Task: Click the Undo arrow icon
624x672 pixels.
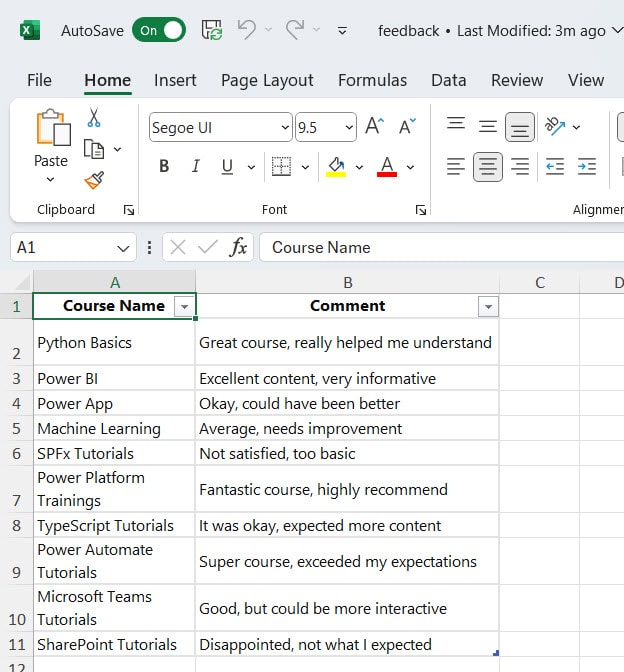Action: pyautogui.click(x=247, y=30)
